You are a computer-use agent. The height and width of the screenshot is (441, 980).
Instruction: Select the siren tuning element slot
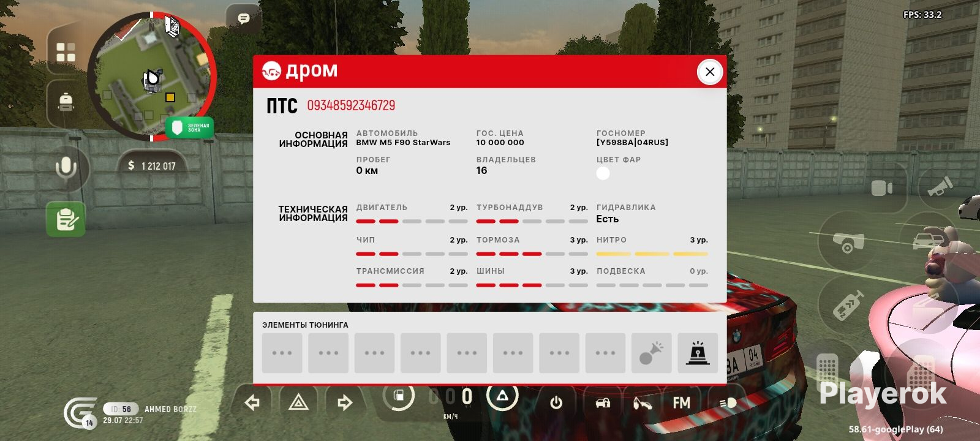[698, 353]
